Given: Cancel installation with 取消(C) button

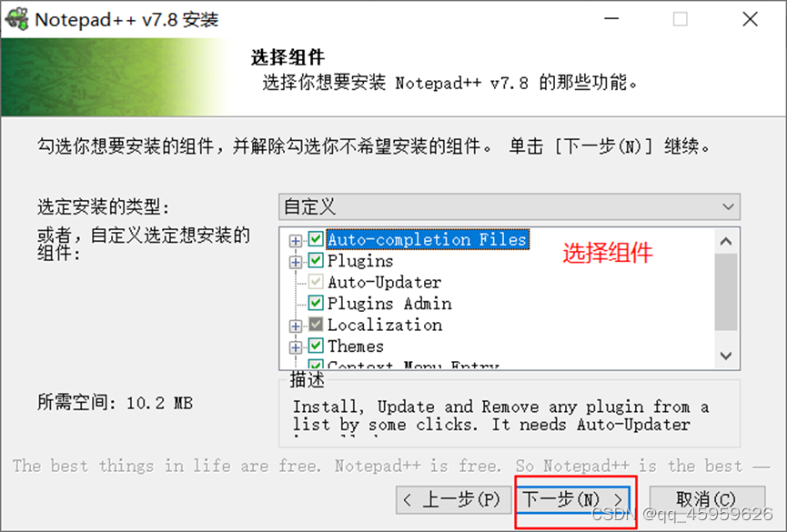Looking at the screenshot, I should point(707,500).
